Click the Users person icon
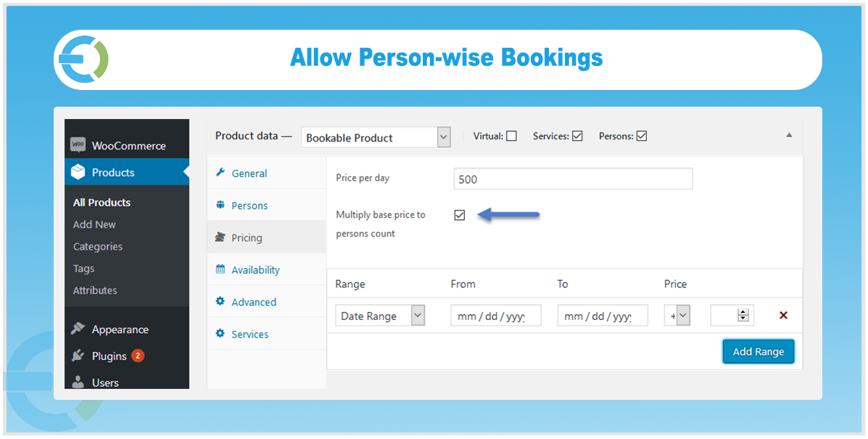Screen dimensions: 868x439 click(78, 382)
